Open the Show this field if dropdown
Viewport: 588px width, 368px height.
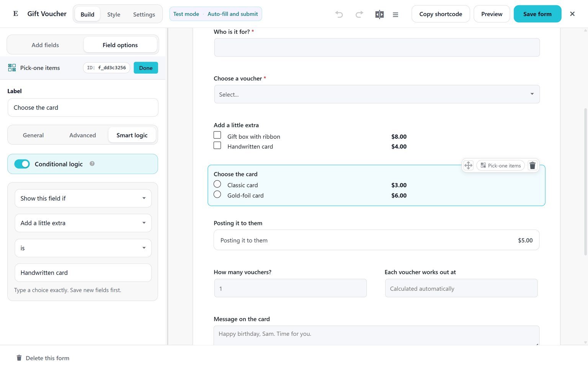click(83, 198)
